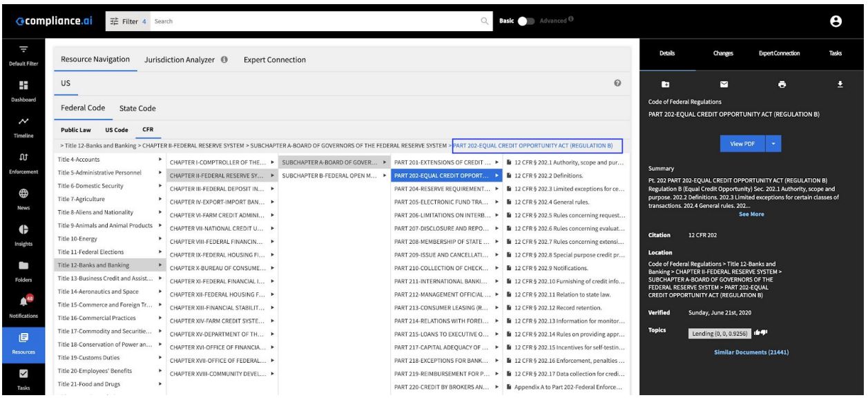Click document icon for 12 CFR § 202.9 Notifications
This screenshot has height=400, width=868.
tap(509, 268)
